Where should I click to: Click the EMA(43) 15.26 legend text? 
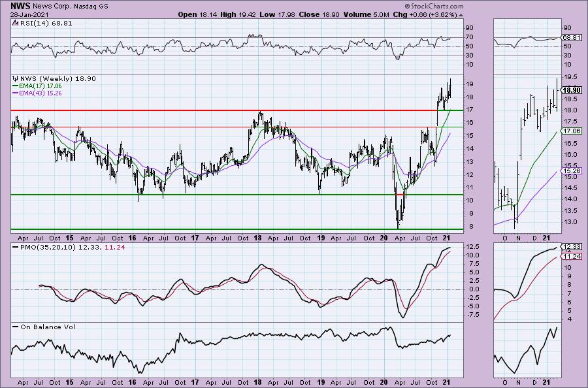click(40, 93)
